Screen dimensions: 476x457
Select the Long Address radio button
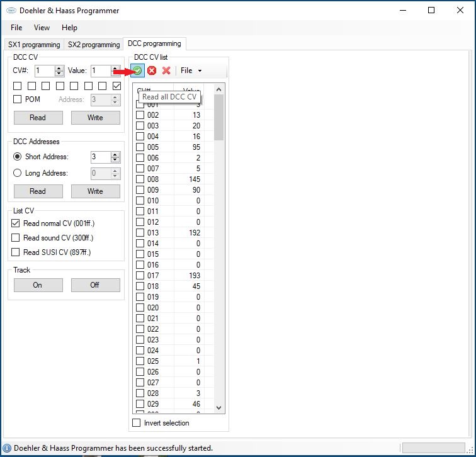click(17, 173)
